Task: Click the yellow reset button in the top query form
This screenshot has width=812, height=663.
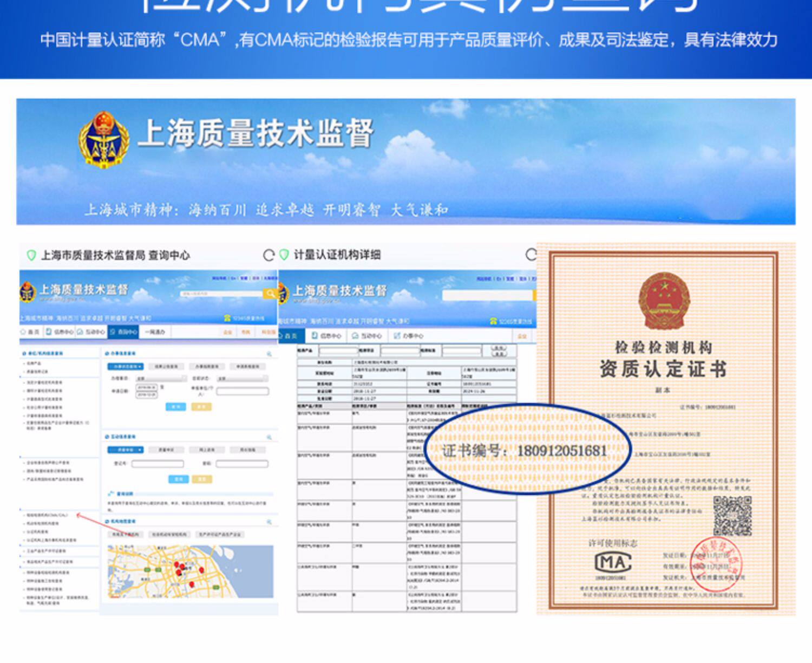Action: (201, 407)
